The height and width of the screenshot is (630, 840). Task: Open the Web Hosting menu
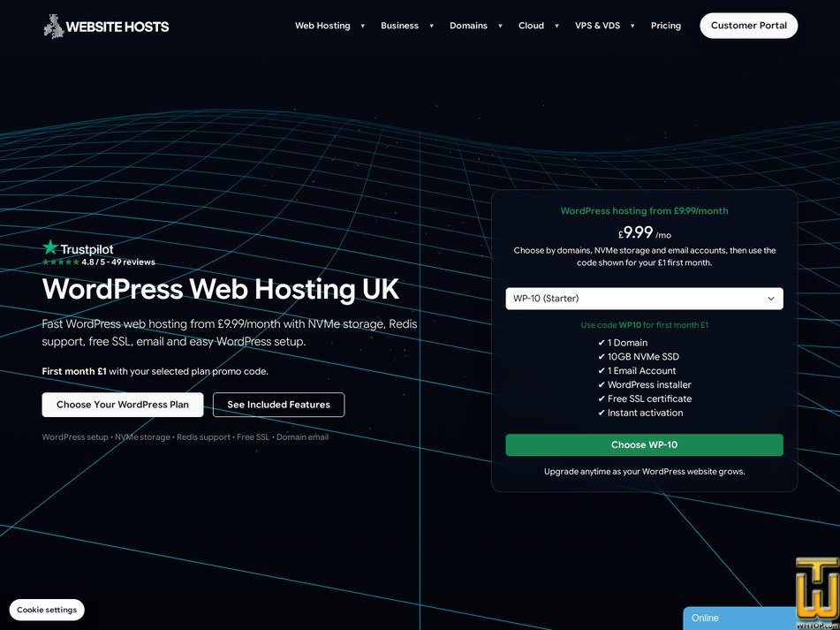322,26
